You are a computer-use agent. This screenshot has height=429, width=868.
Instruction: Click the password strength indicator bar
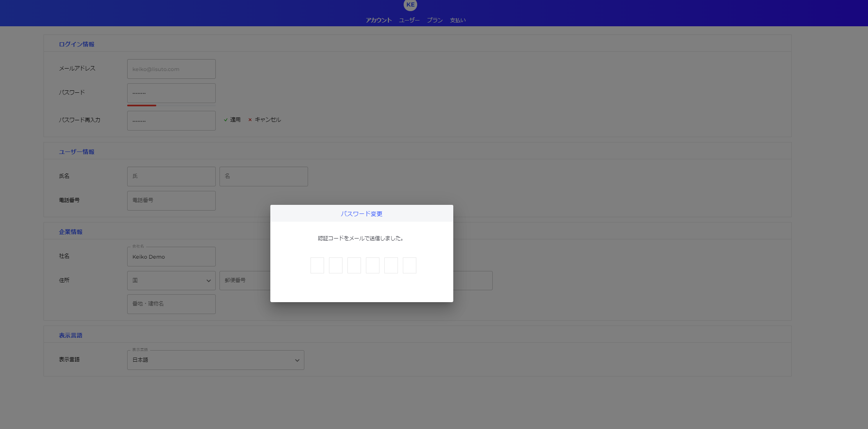click(171, 106)
